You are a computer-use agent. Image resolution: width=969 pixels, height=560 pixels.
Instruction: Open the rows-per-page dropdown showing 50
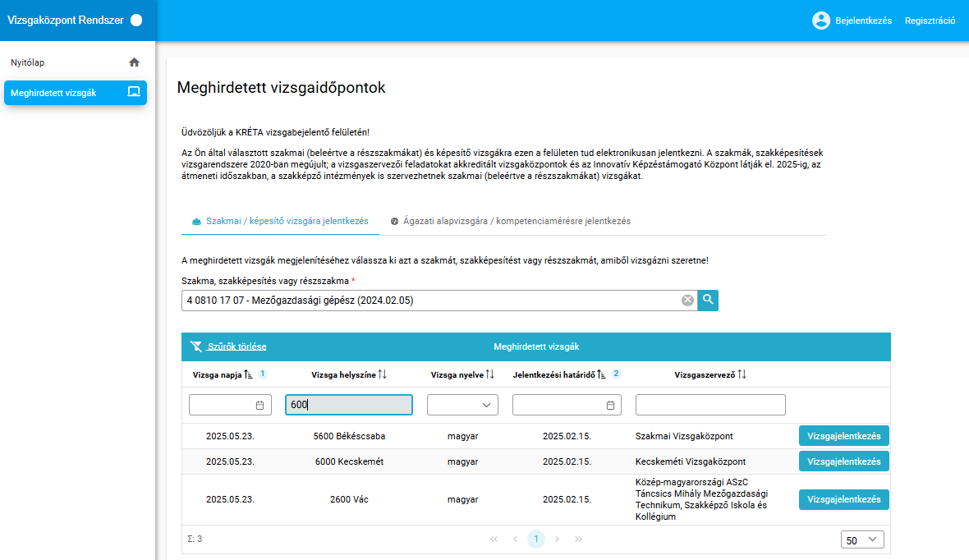click(862, 539)
